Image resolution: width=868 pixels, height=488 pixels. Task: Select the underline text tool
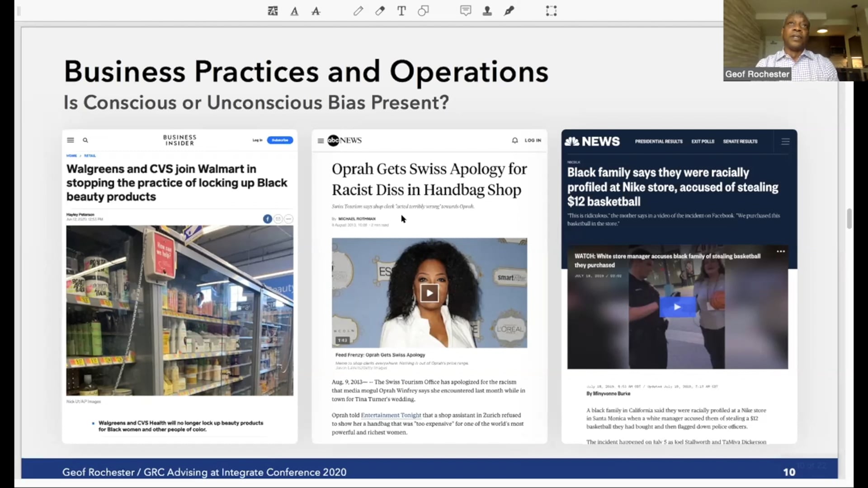pos(294,11)
